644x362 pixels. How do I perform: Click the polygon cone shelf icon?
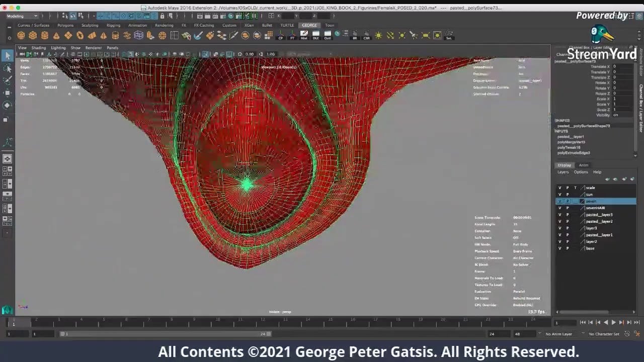(x=56, y=35)
